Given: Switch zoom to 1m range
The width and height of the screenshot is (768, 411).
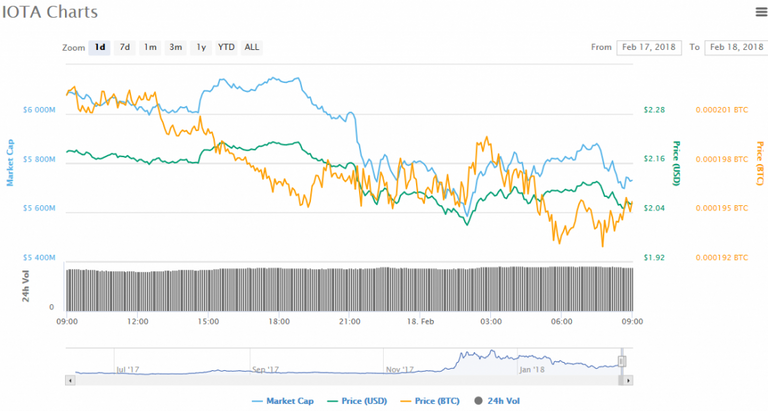Looking at the screenshot, I should point(150,48).
